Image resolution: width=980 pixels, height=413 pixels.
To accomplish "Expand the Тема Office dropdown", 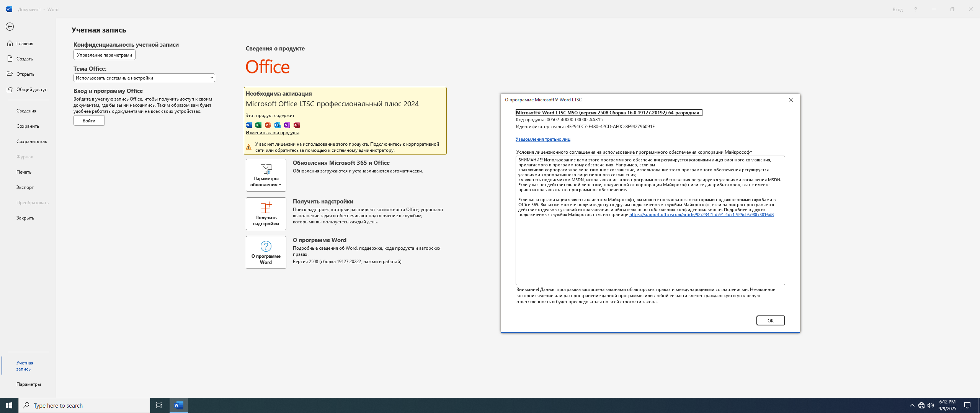I will coord(144,78).
